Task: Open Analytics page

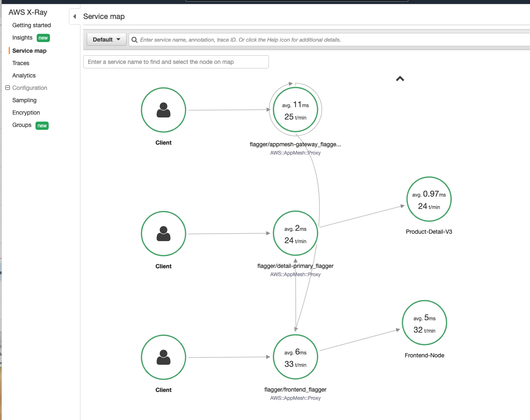Action: [24, 75]
